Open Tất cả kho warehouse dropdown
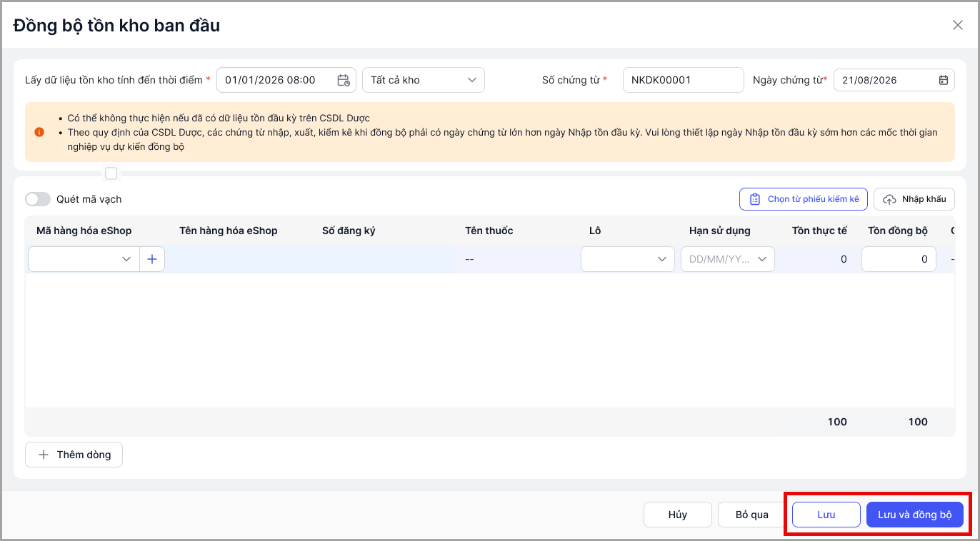This screenshot has height=541, width=980. pyautogui.click(x=424, y=80)
